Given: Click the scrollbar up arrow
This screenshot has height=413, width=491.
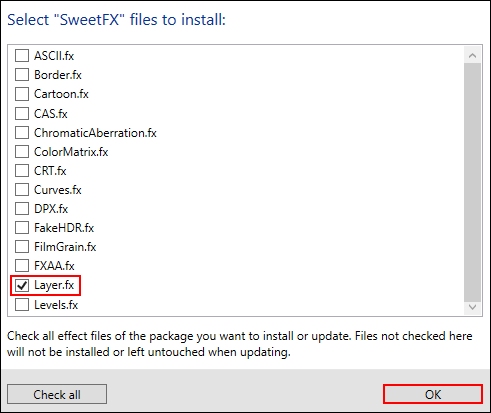Looking at the screenshot, I should tap(472, 55).
